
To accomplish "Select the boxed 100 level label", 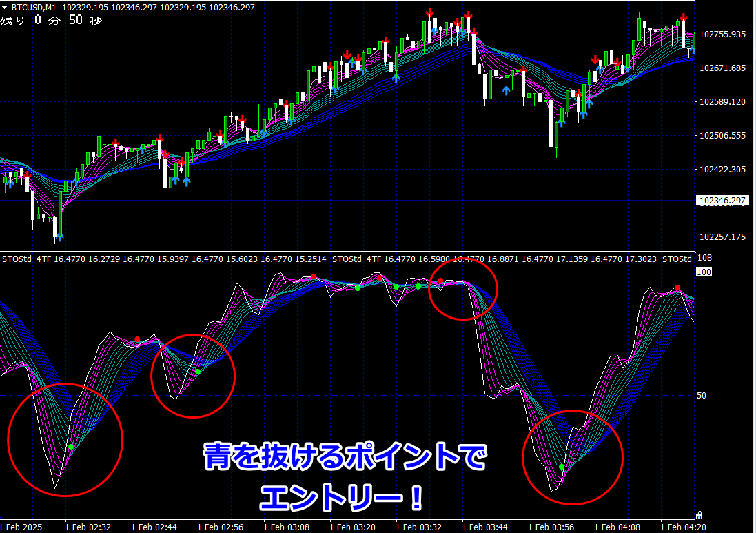I will 704,272.
